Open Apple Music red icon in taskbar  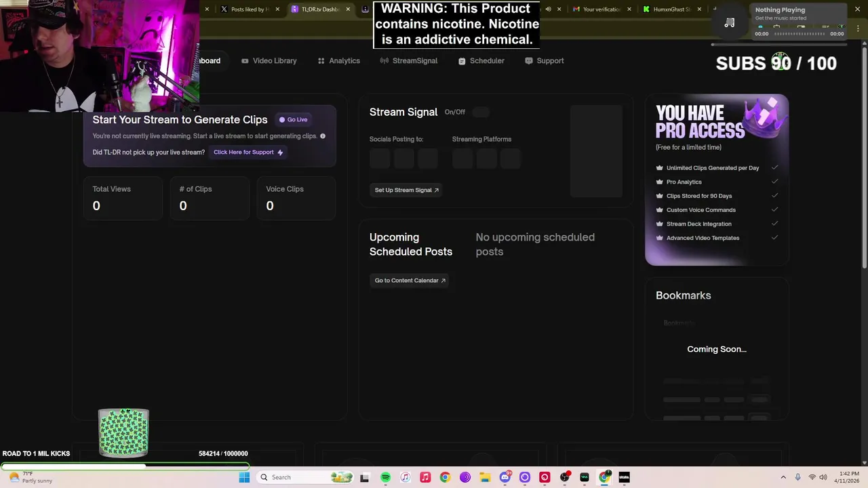click(x=425, y=477)
